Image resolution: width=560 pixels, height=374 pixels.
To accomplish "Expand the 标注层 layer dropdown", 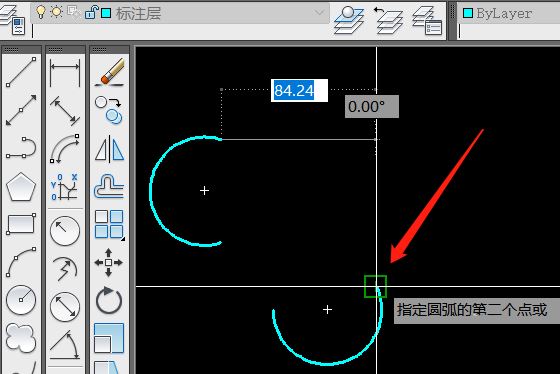I will (320, 13).
